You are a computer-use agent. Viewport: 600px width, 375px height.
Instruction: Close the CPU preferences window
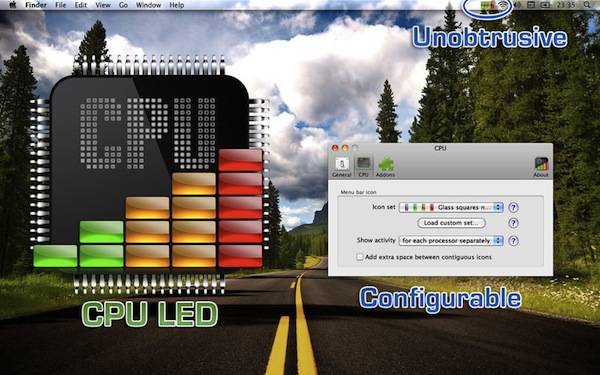pyautogui.click(x=335, y=148)
